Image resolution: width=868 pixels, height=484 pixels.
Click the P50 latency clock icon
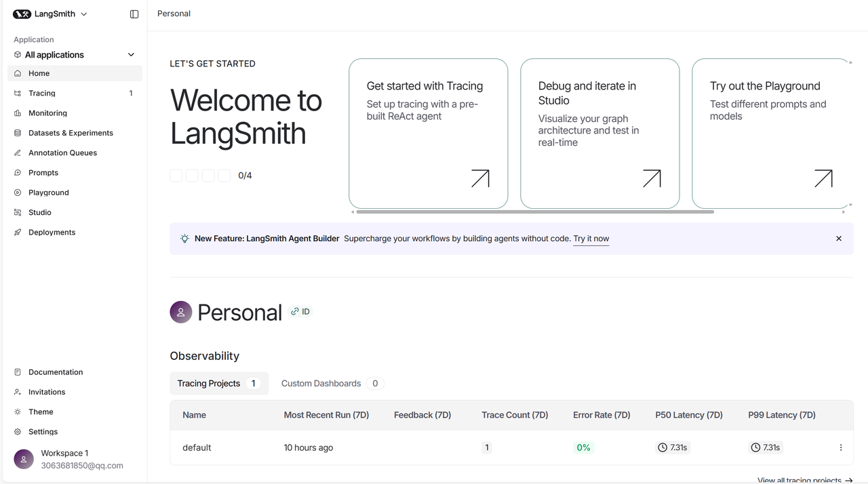pos(663,447)
